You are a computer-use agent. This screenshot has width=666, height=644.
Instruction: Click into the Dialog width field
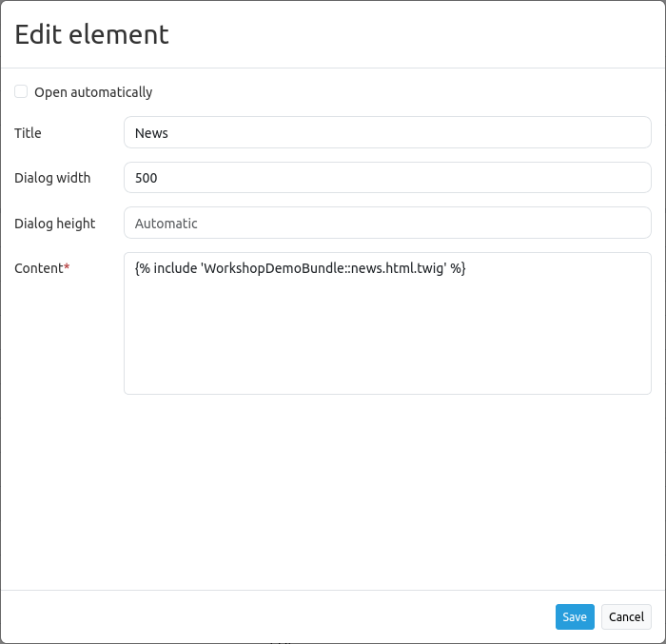[387, 178]
